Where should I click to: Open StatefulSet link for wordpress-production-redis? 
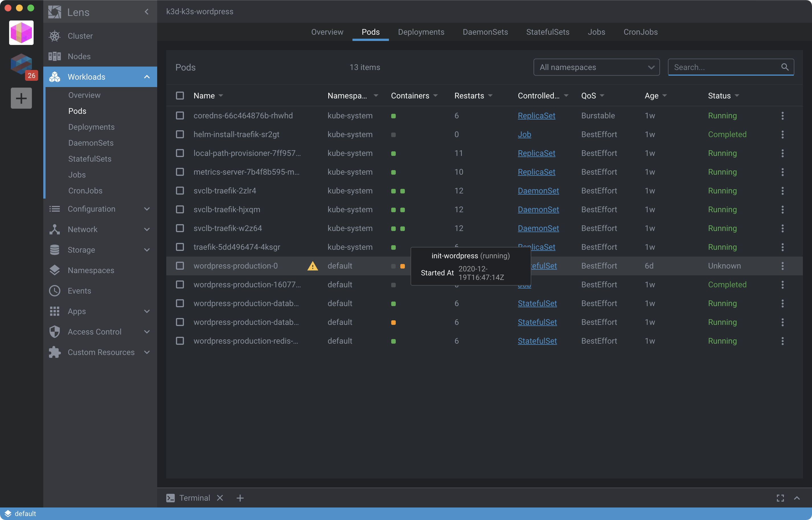point(537,341)
